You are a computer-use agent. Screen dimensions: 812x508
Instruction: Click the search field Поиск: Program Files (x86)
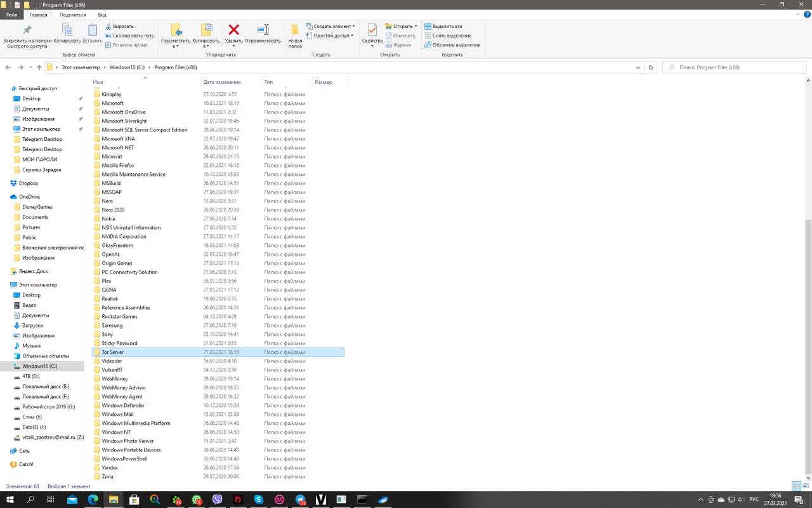pos(736,67)
